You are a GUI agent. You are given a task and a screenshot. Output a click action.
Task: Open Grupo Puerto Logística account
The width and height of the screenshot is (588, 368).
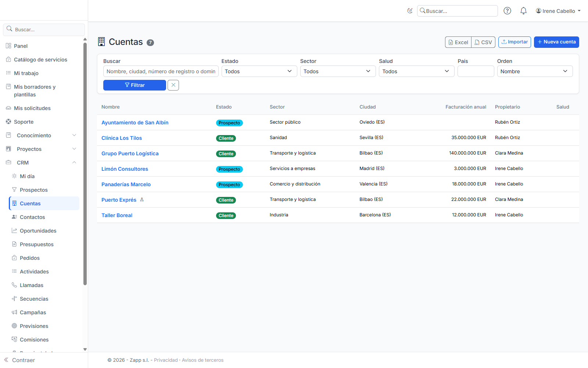tap(130, 153)
